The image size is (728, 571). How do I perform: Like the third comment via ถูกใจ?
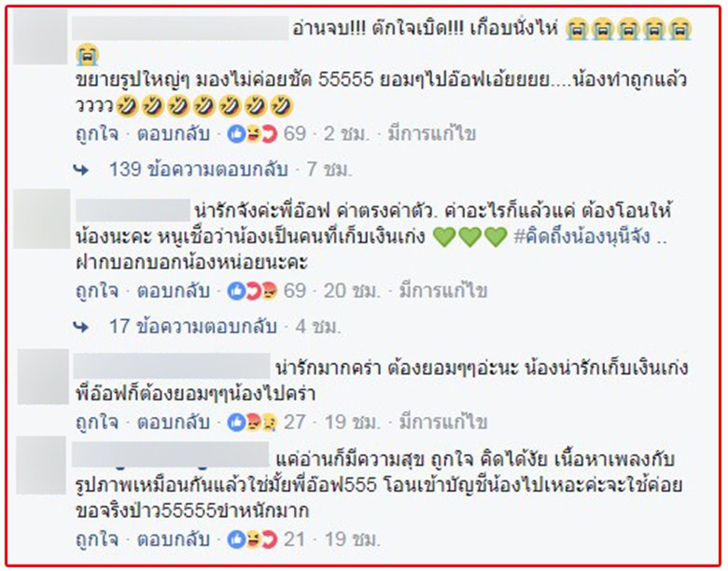point(97,423)
